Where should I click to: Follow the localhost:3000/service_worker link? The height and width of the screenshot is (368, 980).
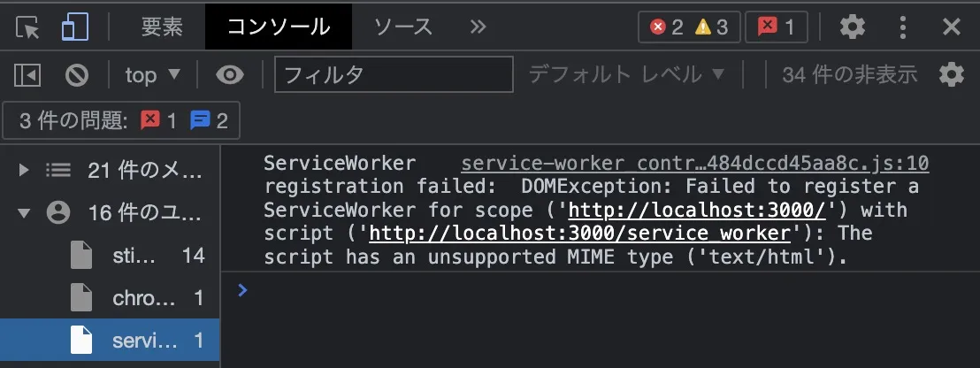tap(580, 234)
